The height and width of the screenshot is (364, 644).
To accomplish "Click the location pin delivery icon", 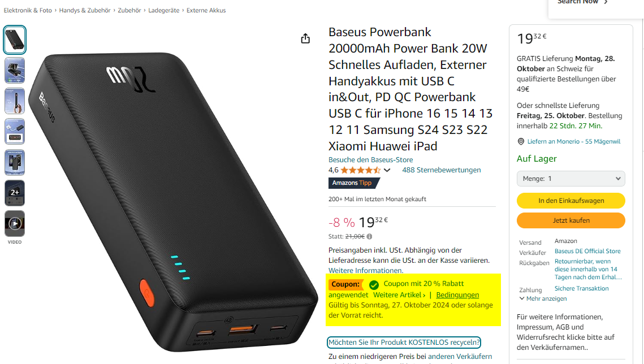I will 521,141.
